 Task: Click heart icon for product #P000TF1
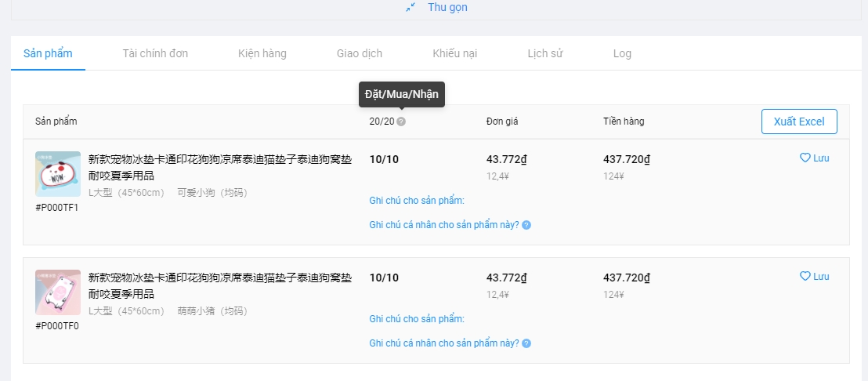(x=805, y=158)
